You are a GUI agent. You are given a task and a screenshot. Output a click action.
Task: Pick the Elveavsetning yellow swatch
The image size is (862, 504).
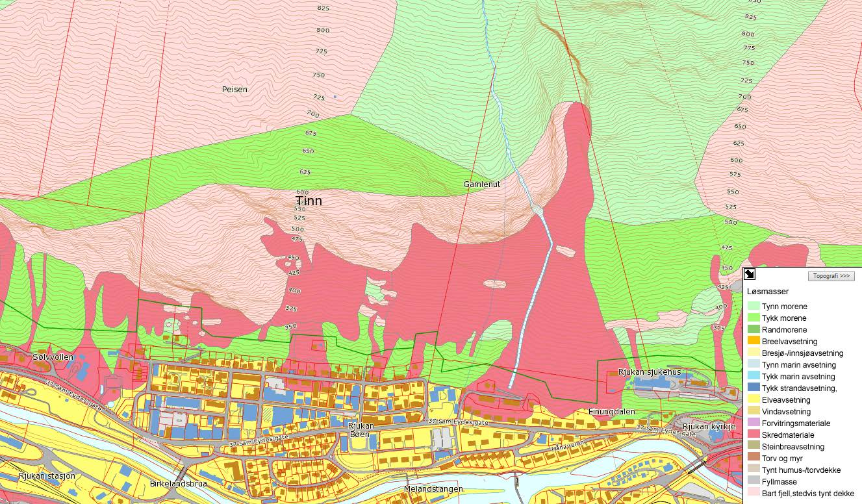pyautogui.click(x=753, y=400)
